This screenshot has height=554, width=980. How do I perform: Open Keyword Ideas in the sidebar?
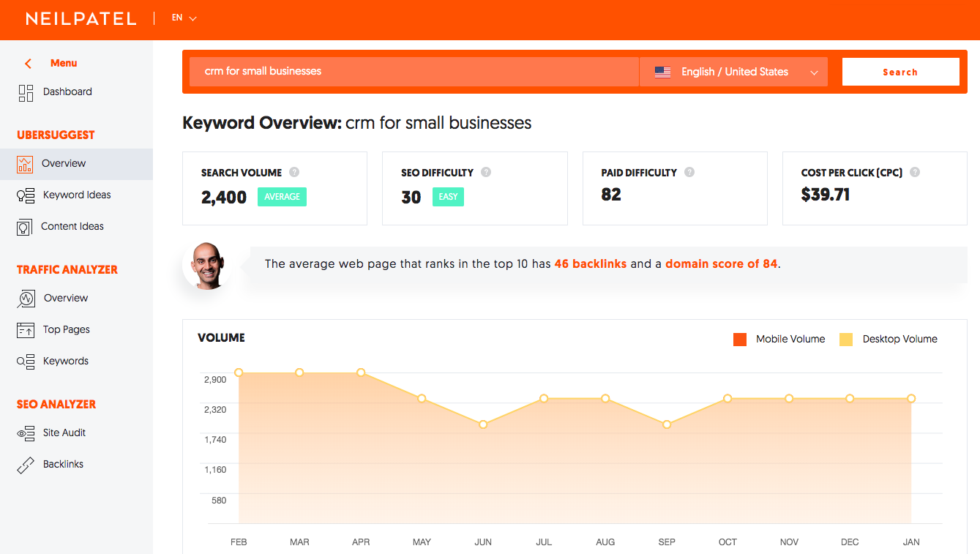click(76, 195)
